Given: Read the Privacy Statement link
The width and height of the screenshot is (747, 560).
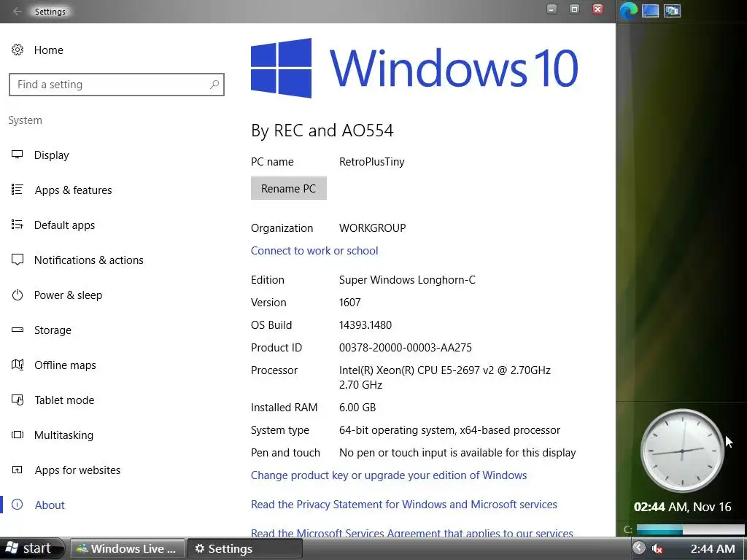Looking at the screenshot, I should click(x=404, y=505).
